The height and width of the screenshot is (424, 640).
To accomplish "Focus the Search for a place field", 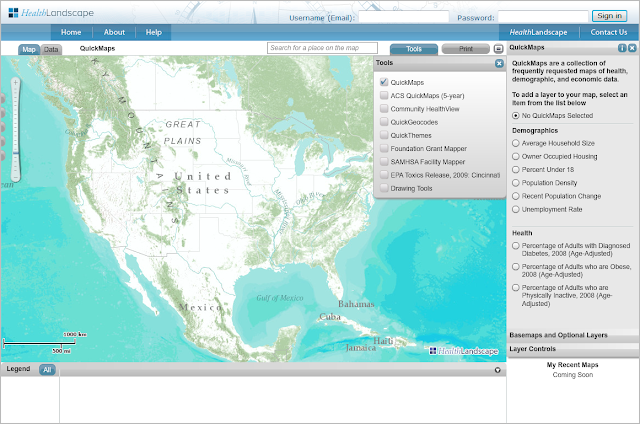I will point(322,48).
